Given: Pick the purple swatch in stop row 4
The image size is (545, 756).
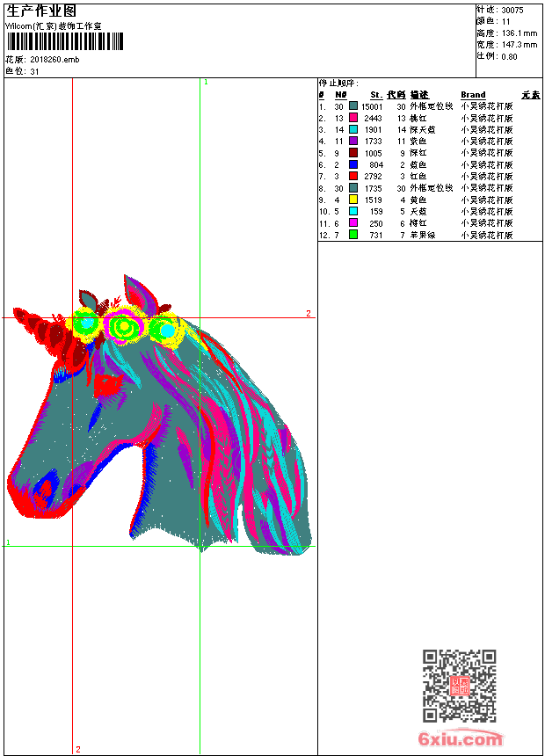Looking at the screenshot, I should click(353, 141).
